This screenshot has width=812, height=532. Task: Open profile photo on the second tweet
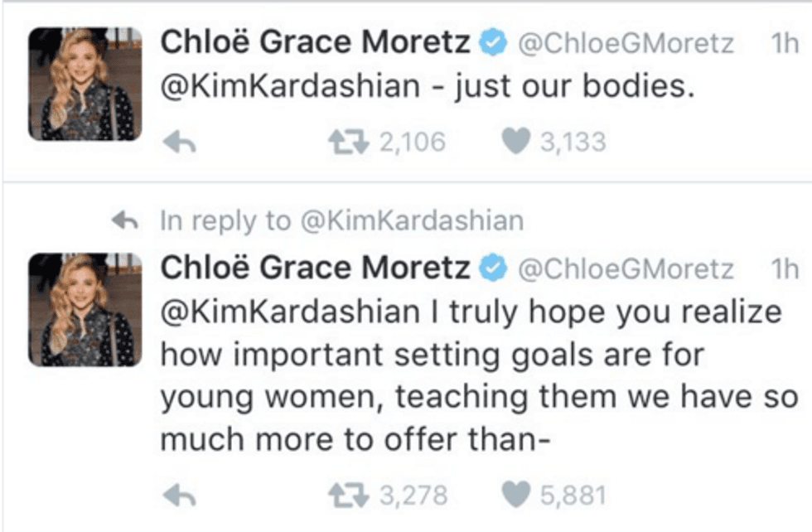click(85, 310)
